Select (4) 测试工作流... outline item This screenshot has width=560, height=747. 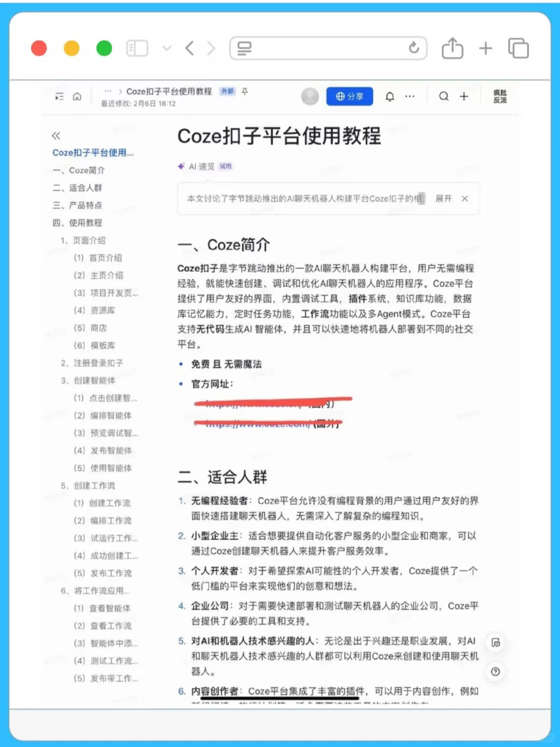pos(106,661)
